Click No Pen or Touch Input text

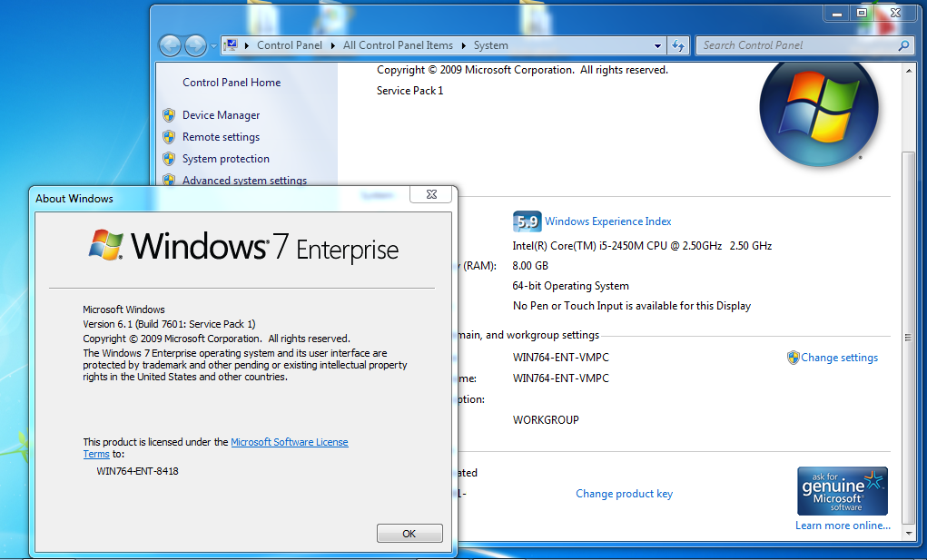pos(632,306)
